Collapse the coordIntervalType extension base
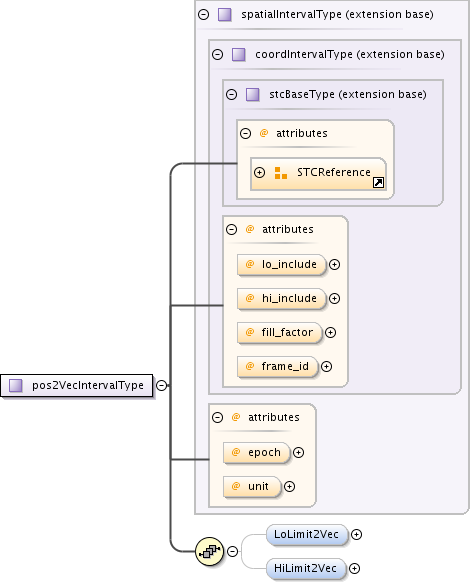The height and width of the screenshot is (584, 471). [217, 54]
